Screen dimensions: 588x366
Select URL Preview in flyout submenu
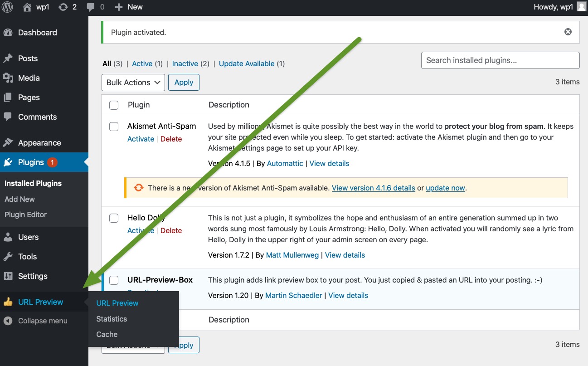pos(117,303)
